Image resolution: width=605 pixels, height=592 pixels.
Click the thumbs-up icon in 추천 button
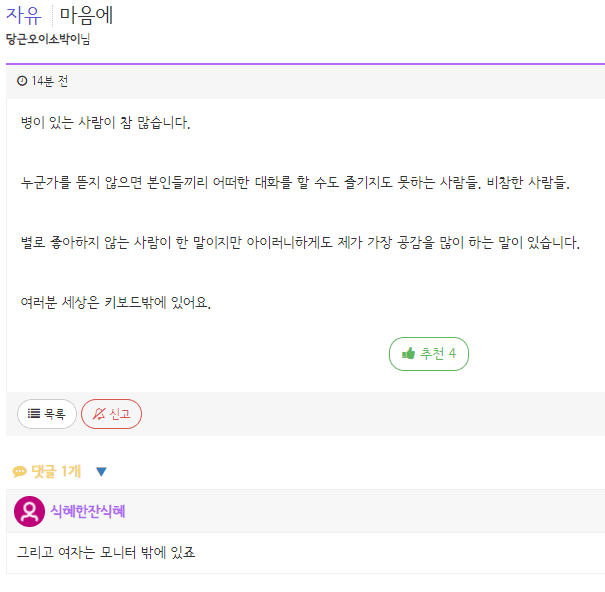point(408,353)
